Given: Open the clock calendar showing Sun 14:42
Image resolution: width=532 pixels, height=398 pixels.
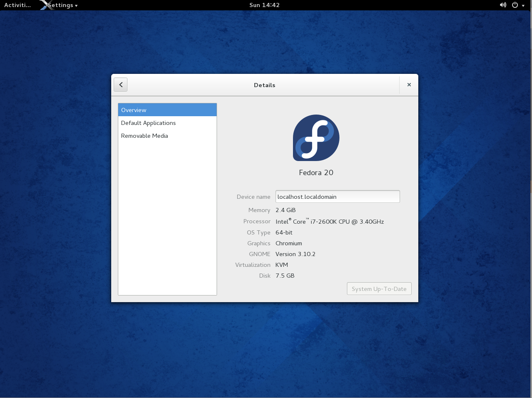Looking at the screenshot, I should coord(264,5).
